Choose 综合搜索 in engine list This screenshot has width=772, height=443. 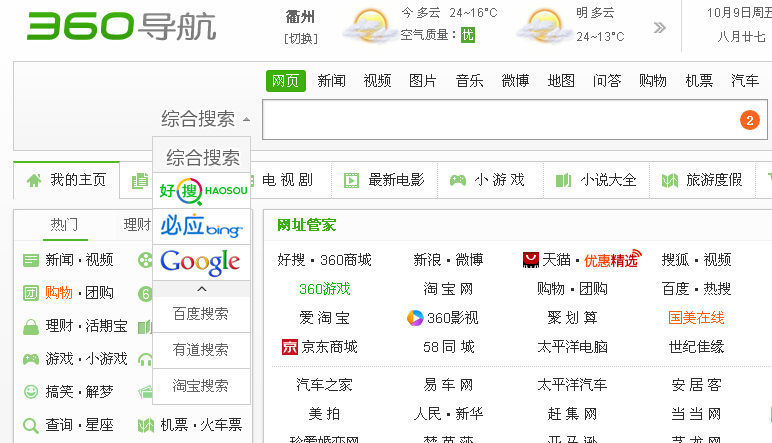tap(202, 158)
